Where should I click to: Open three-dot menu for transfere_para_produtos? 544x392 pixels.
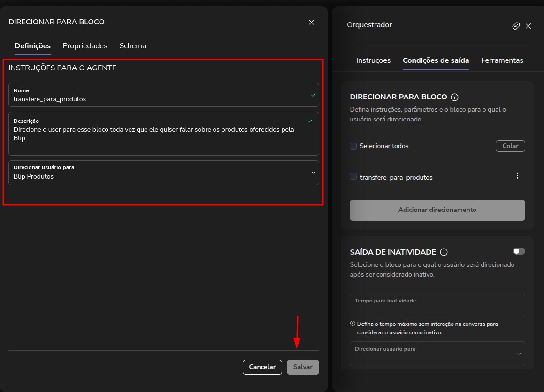517,176
